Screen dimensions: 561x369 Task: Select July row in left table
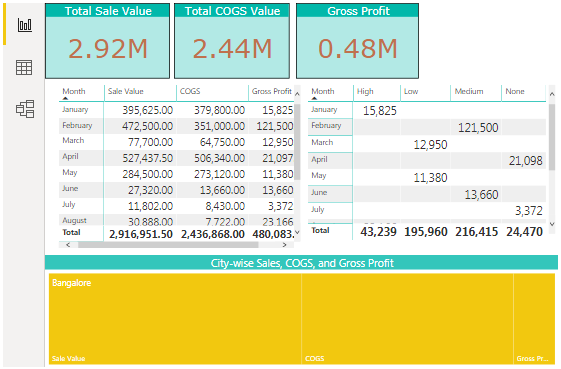176,206
